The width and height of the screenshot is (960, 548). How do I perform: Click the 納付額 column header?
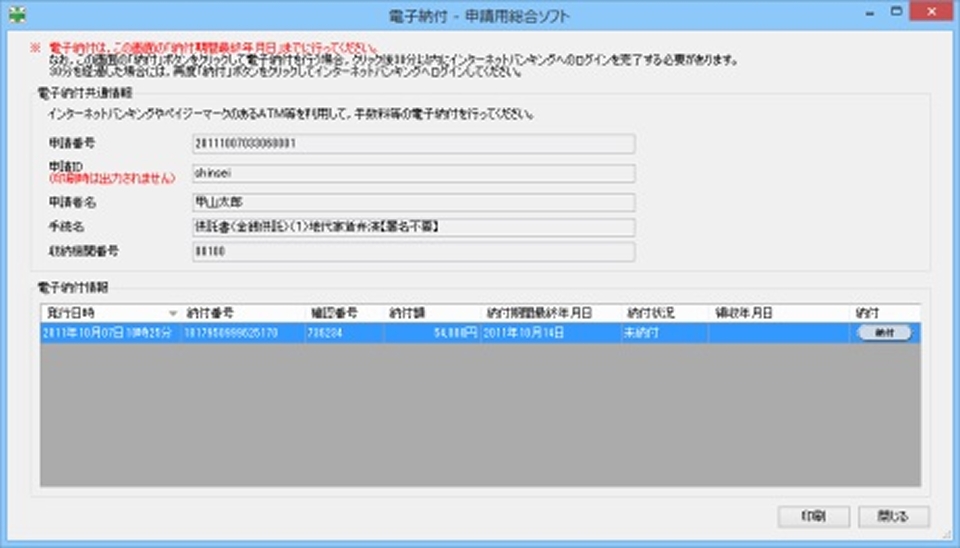(x=432, y=313)
